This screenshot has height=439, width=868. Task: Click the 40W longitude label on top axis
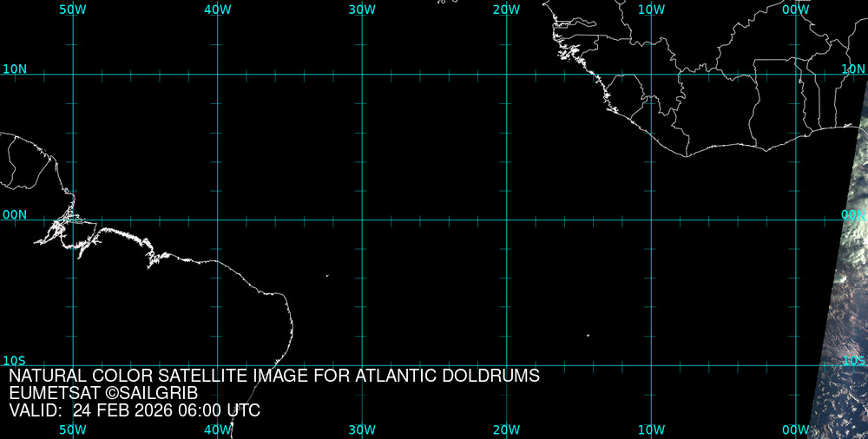point(217,10)
